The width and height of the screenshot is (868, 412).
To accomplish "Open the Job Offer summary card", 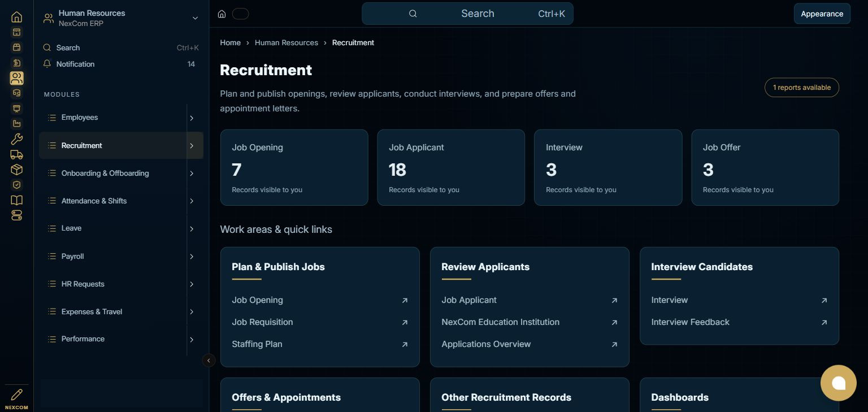I will (765, 167).
